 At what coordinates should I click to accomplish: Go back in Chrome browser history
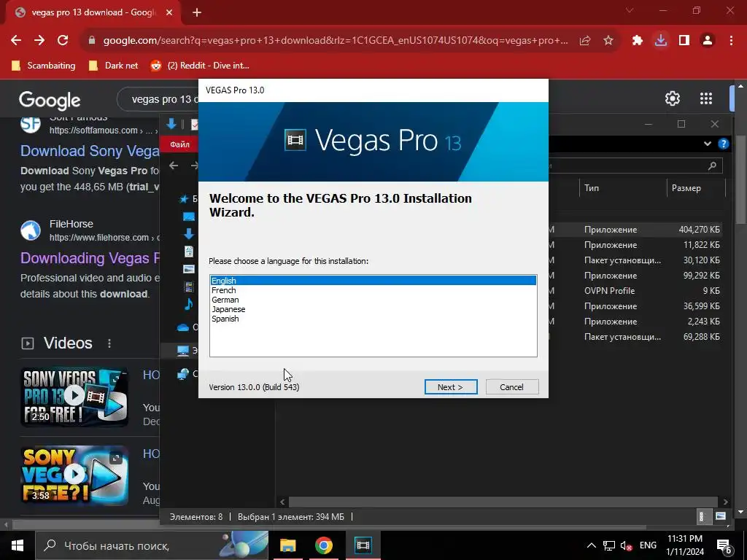click(x=16, y=41)
